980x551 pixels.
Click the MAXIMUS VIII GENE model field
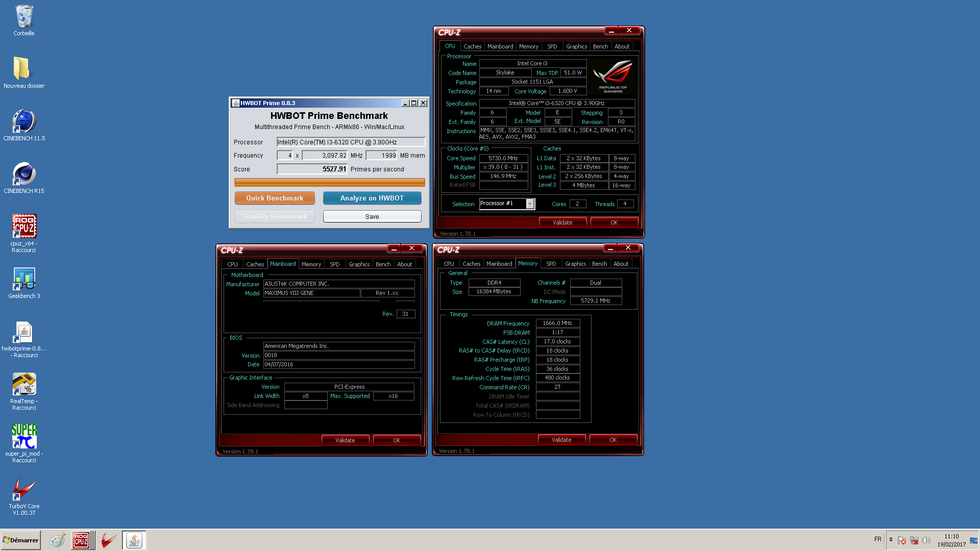(x=311, y=293)
